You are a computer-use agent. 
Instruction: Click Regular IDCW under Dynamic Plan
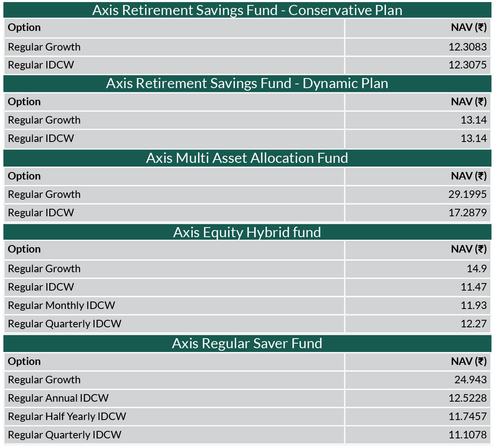(x=40, y=138)
